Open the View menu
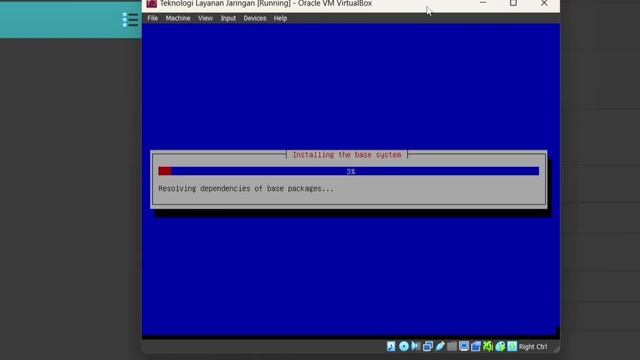Image resolution: width=640 pixels, height=360 pixels. click(205, 18)
